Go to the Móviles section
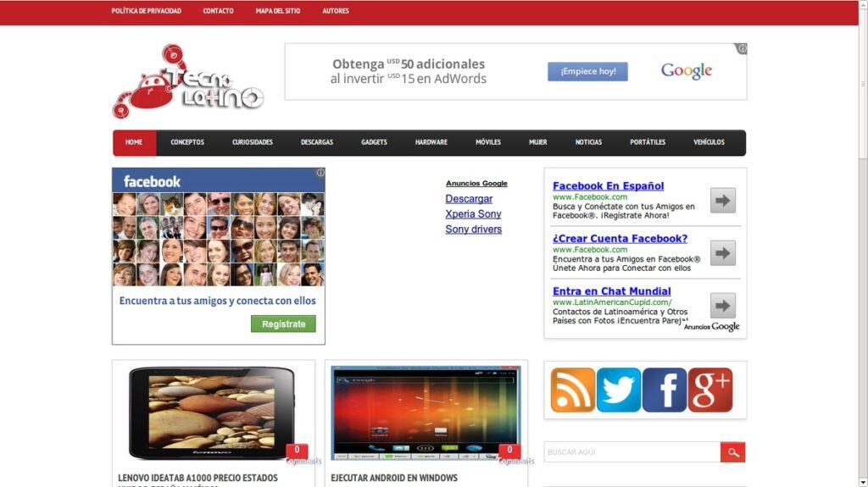Screen dimensions: 868x487 tap(488, 142)
